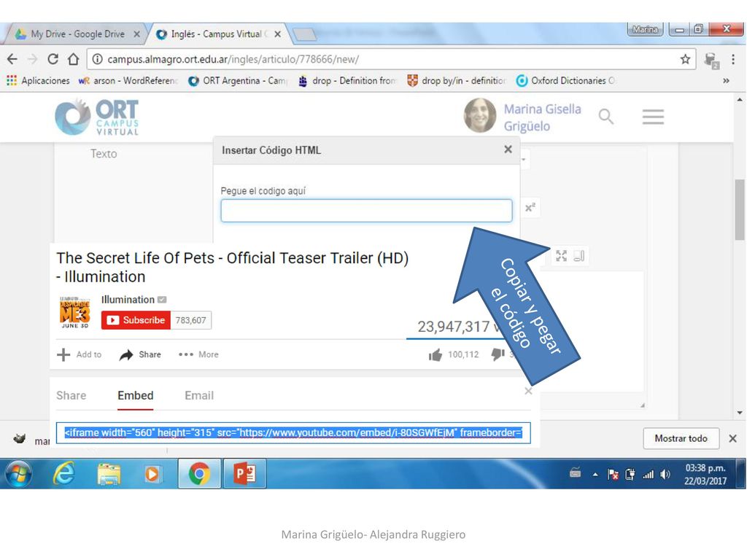Open the campus search magnifier icon

tap(605, 116)
